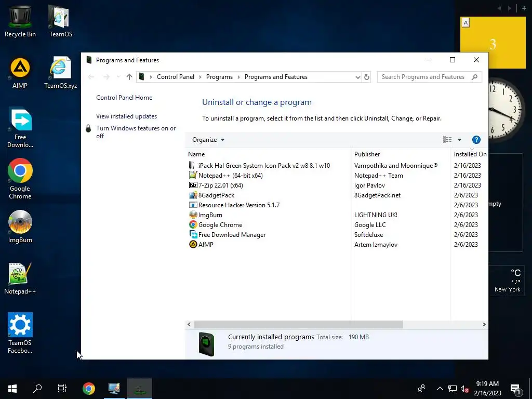Open the TeamOS.xyz desktop shortcut

61,73
